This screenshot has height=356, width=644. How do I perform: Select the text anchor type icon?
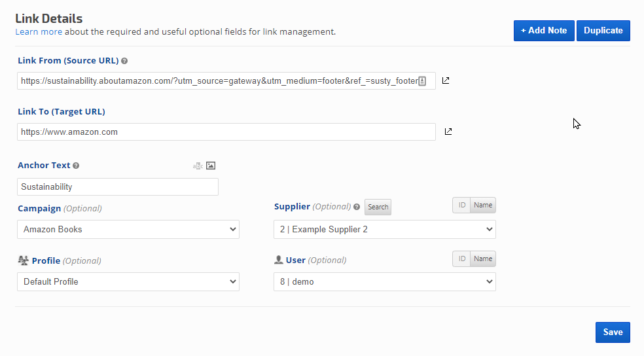click(x=198, y=166)
